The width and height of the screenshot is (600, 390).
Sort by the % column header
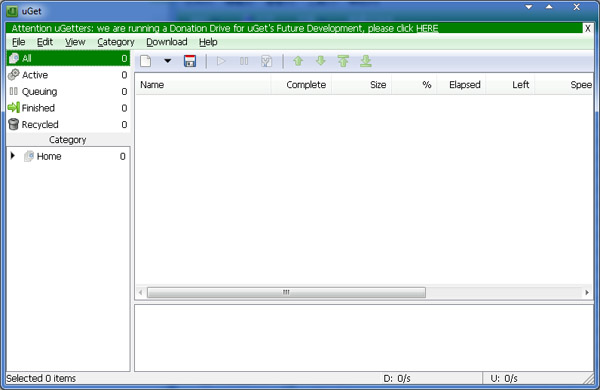tap(414, 85)
